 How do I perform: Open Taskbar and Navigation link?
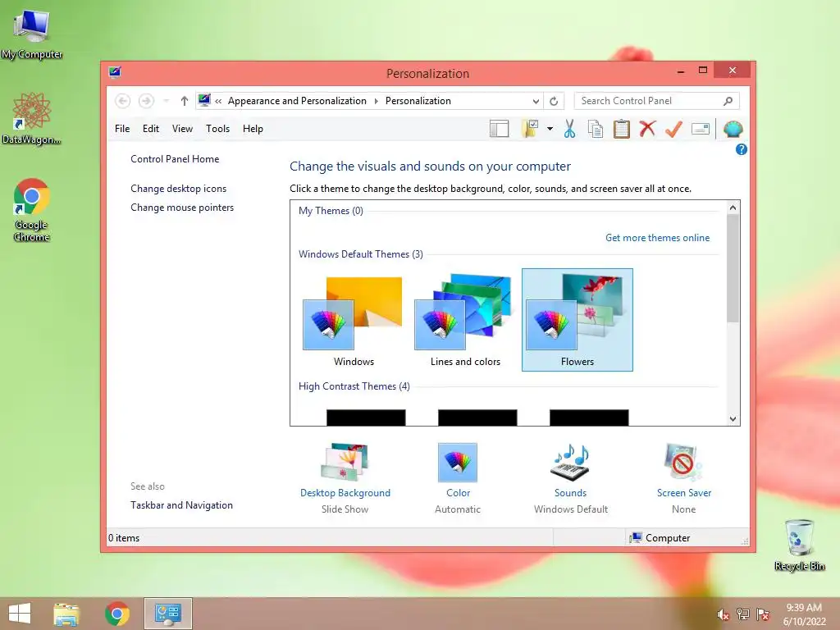tap(181, 505)
